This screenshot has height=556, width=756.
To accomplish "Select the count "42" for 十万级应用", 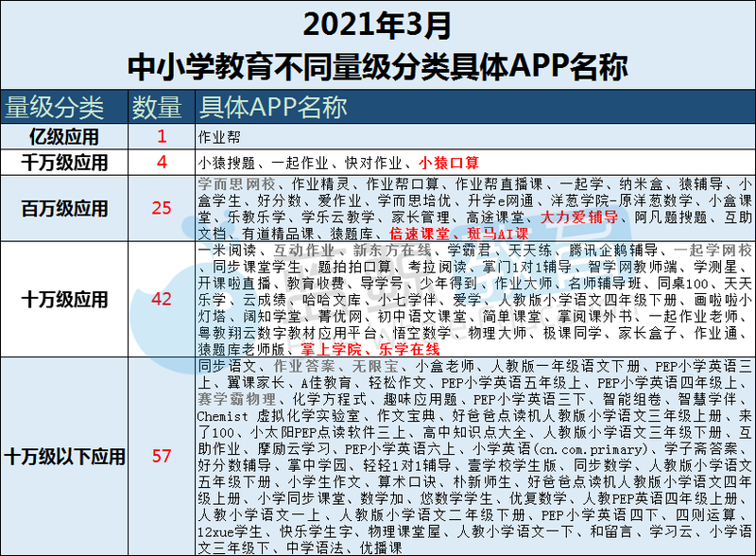I will pos(162,299).
